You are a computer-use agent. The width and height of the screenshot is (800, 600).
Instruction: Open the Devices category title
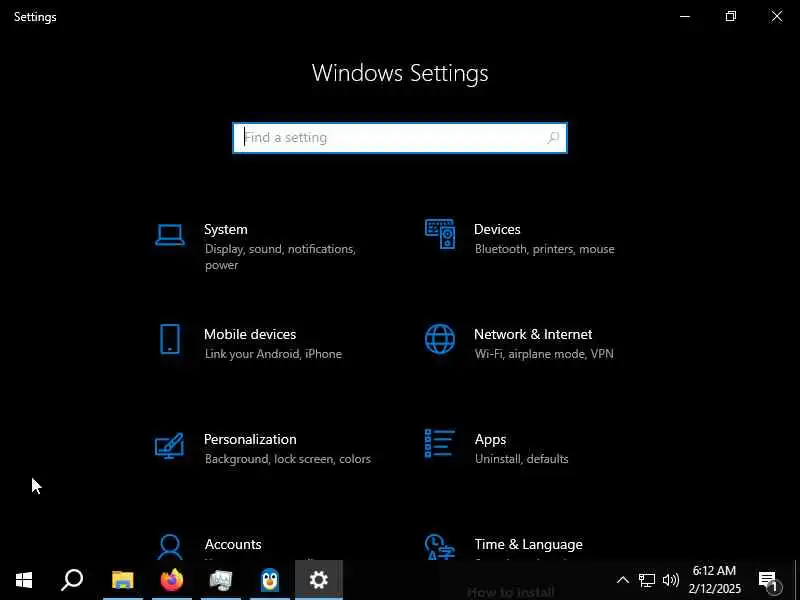tap(497, 230)
